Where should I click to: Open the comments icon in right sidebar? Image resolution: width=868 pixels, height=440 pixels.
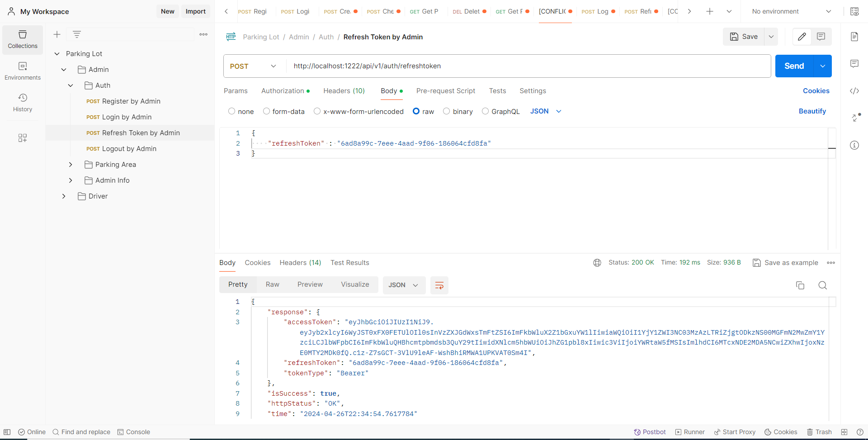tap(854, 64)
